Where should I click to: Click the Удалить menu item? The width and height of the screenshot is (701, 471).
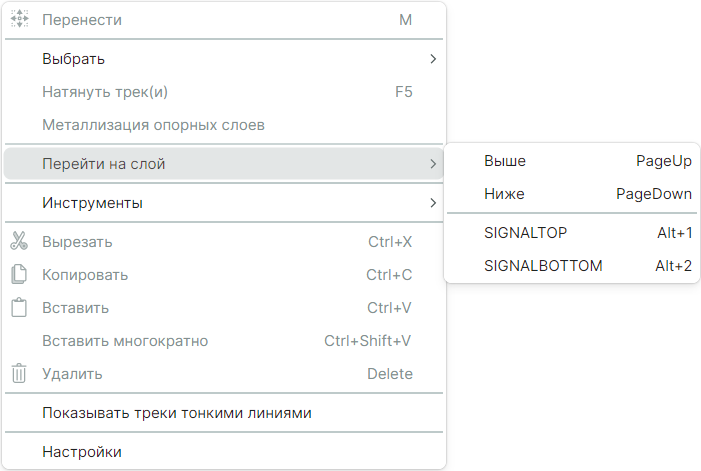[72, 373]
